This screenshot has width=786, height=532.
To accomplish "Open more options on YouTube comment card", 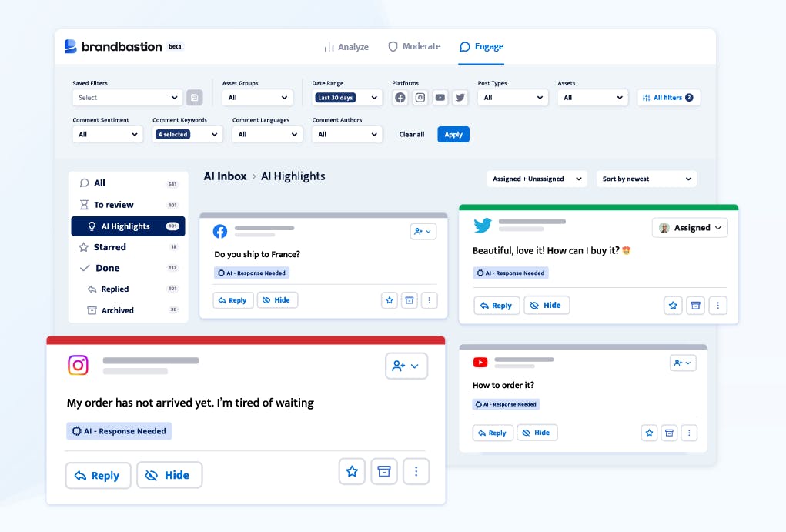I will (x=689, y=433).
